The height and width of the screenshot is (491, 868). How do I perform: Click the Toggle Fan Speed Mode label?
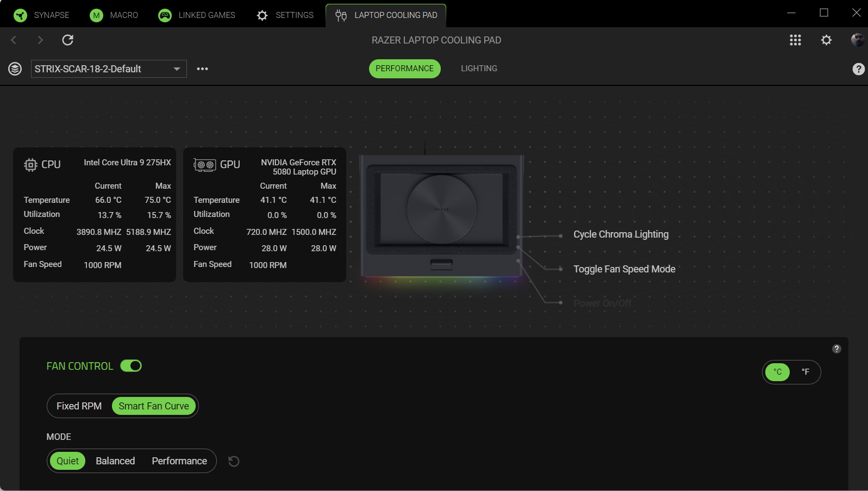pyautogui.click(x=624, y=269)
